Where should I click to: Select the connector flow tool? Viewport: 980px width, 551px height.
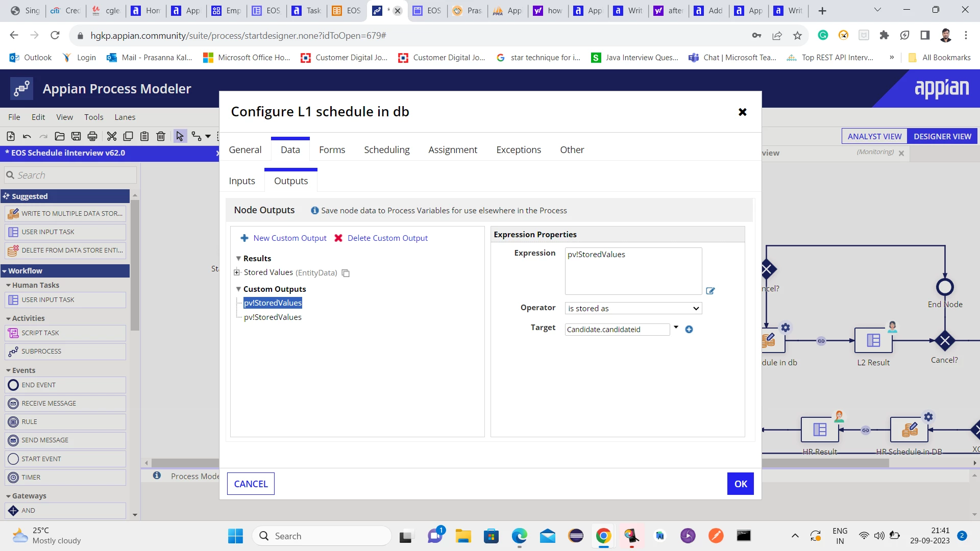coord(197,136)
